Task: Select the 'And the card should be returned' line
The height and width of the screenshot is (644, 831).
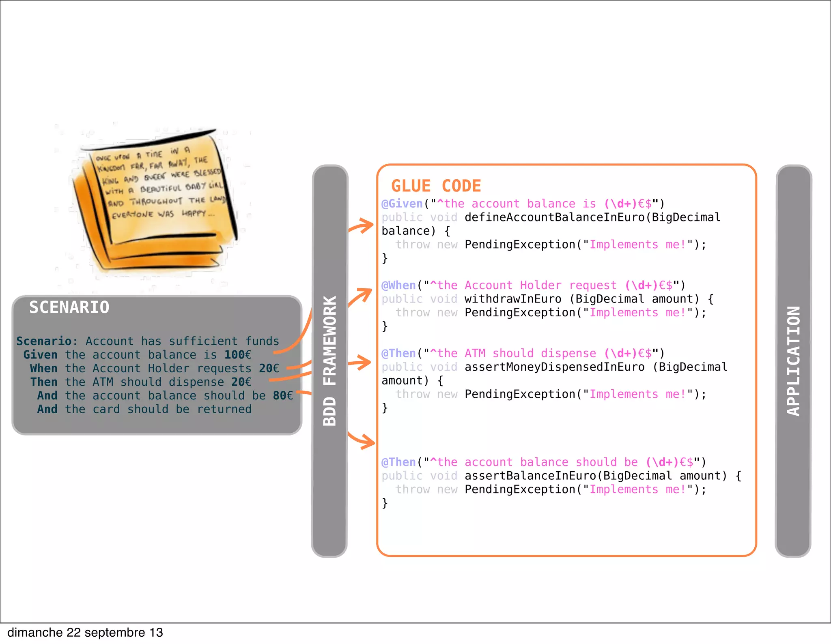Action: click(x=144, y=409)
